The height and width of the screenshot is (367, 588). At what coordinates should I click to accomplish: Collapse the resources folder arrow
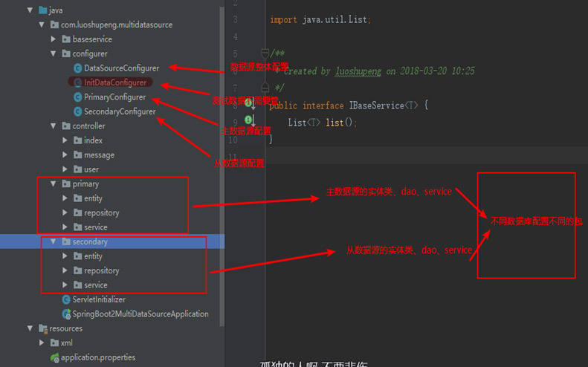pyautogui.click(x=30, y=328)
